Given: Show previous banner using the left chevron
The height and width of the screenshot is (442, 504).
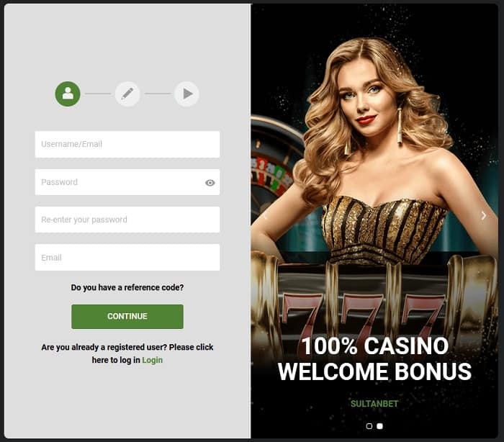Looking at the screenshot, I should 265,216.
